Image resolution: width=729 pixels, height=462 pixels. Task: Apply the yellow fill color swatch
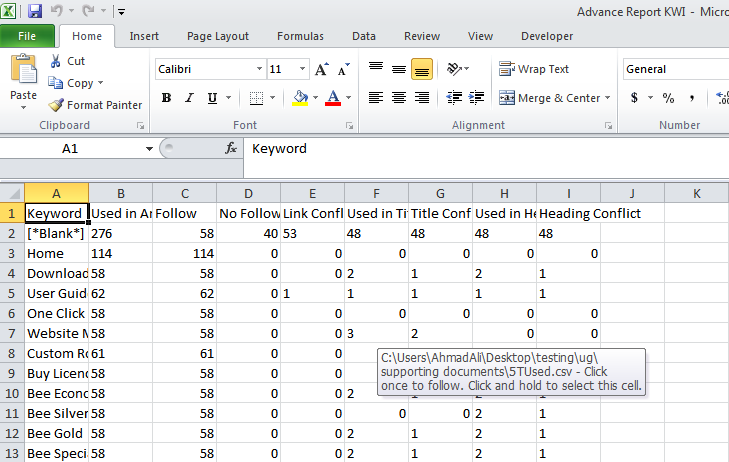click(x=299, y=98)
